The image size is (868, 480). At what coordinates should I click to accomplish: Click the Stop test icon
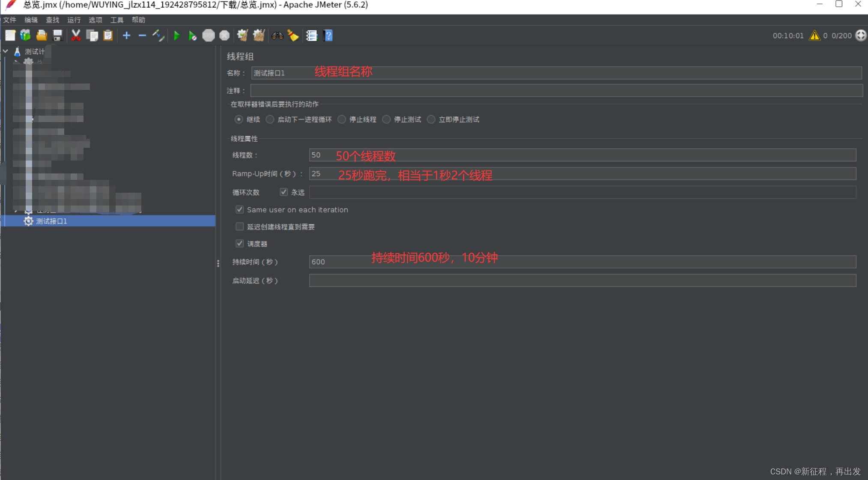[x=209, y=36]
